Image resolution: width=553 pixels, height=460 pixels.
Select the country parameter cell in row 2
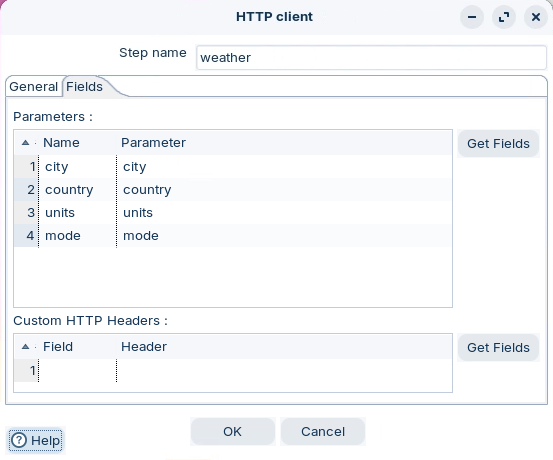[x=284, y=189]
